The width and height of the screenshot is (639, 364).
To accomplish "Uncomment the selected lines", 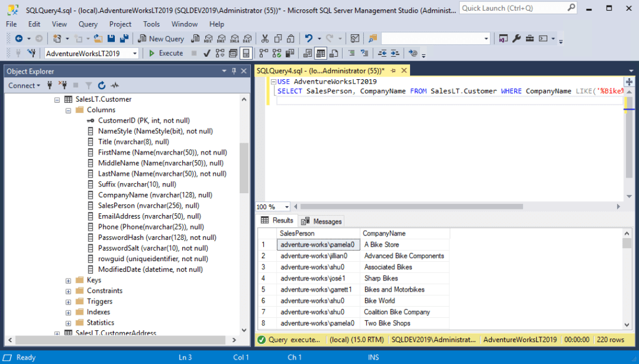I will (x=364, y=54).
